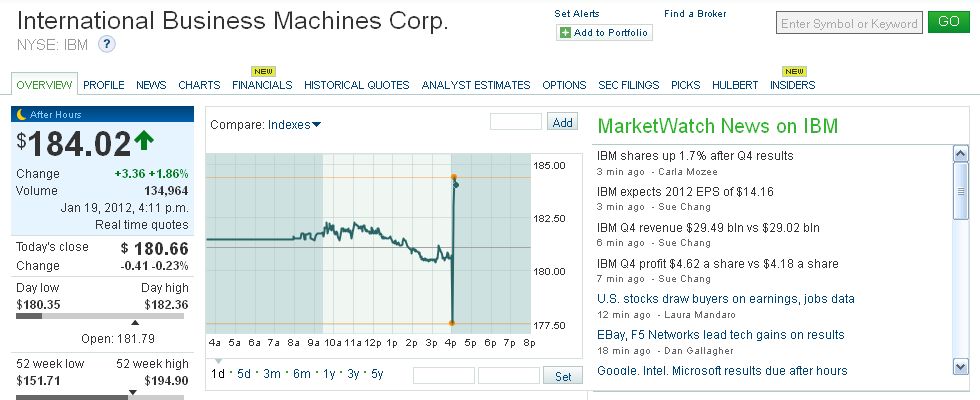
Task: Open the Financials tab
Action: tap(262, 85)
